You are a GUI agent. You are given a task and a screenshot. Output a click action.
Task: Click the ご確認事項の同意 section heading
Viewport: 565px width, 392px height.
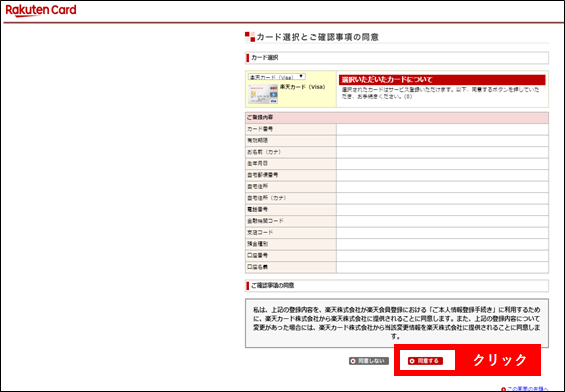(x=272, y=285)
